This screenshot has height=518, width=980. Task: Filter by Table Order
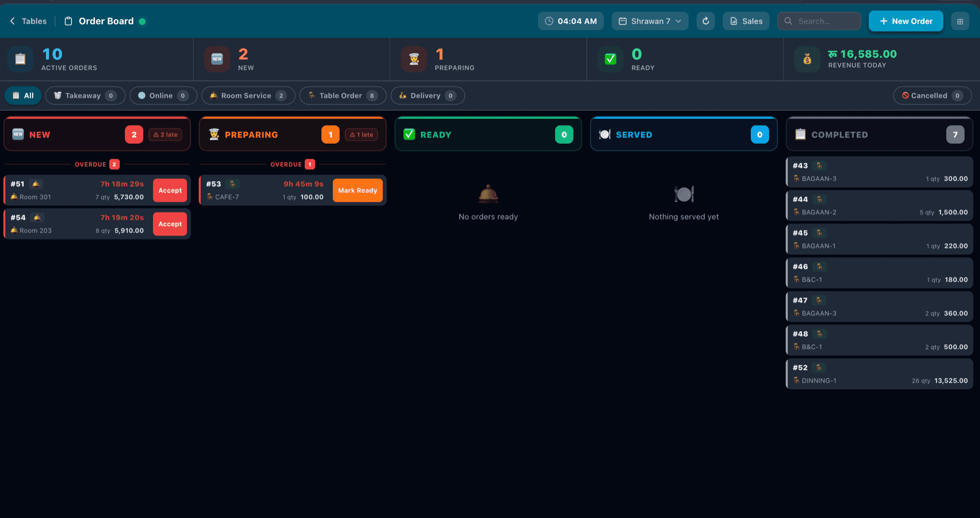click(x=343, y=96)
